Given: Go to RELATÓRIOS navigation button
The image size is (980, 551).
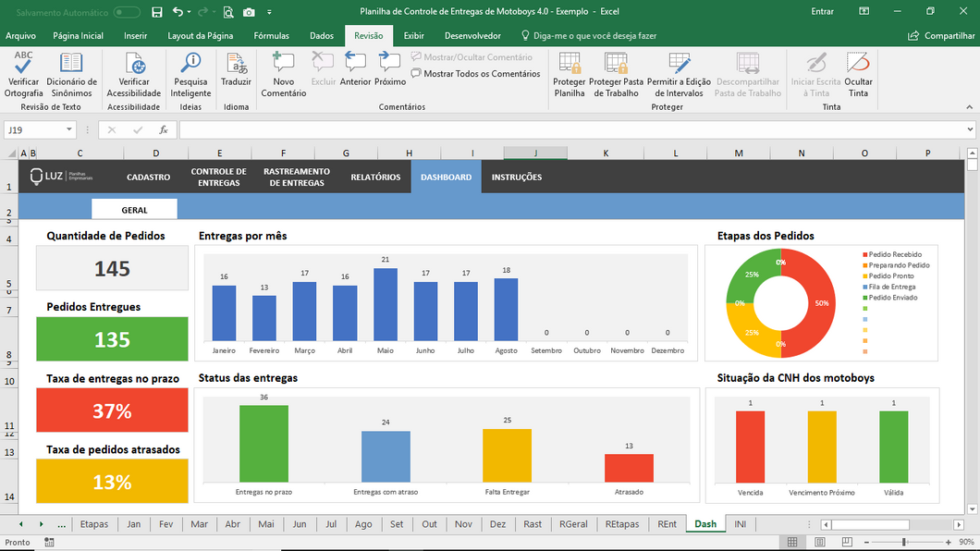Looking at the screenshot, I should coord(375,177).
